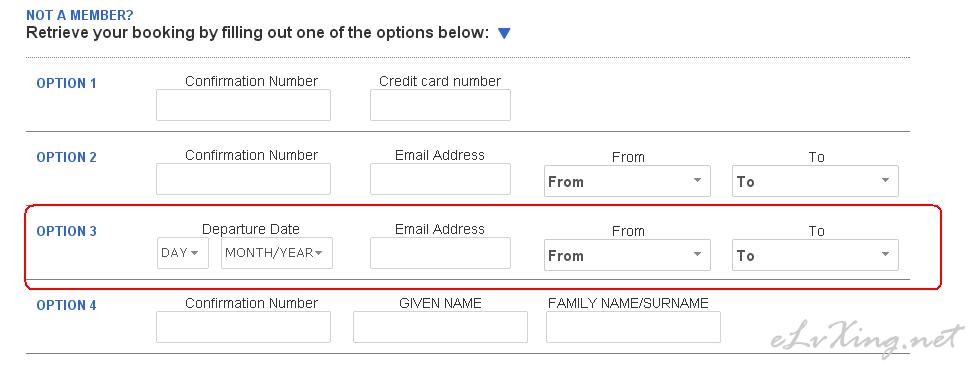Open the DAY dropdown in Option 3
Viewport: 975px width, 372px height.
(x=183, y=253)
